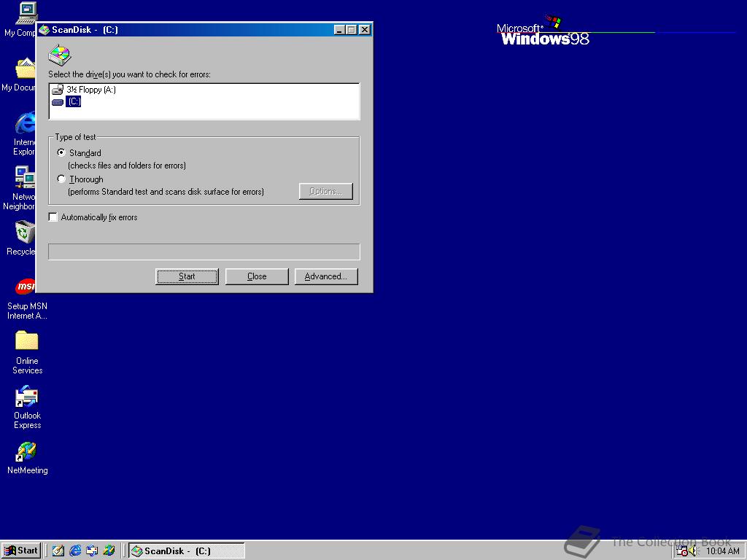Click the Windows Start button

(x=21, y=551)
